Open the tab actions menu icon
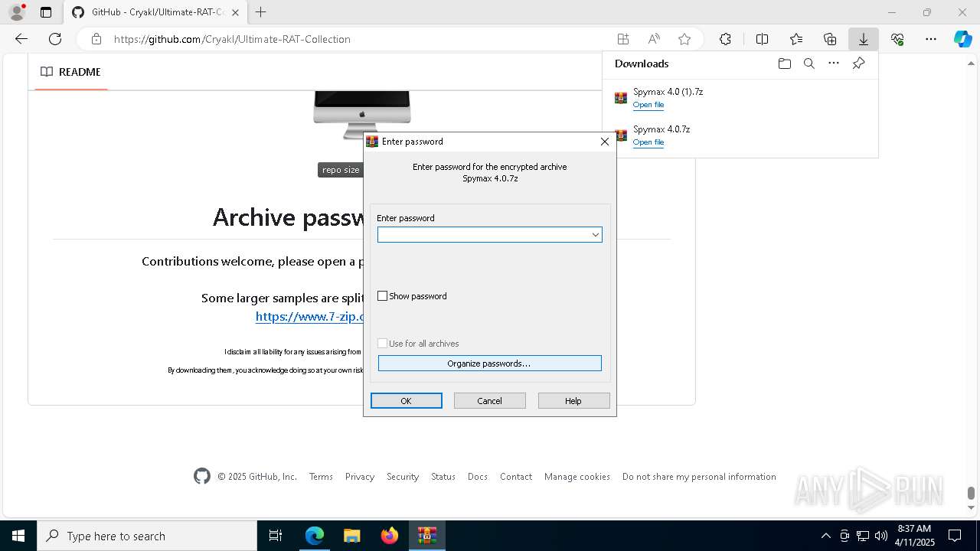 [46, 12]
